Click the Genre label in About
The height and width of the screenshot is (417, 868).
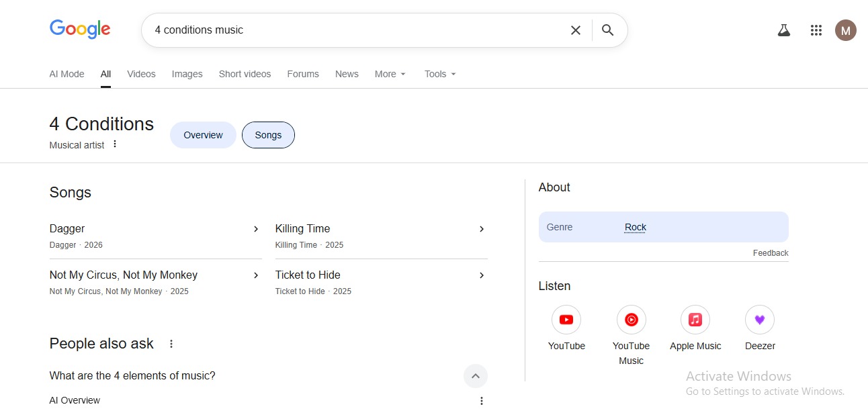[x=560, y=227]
